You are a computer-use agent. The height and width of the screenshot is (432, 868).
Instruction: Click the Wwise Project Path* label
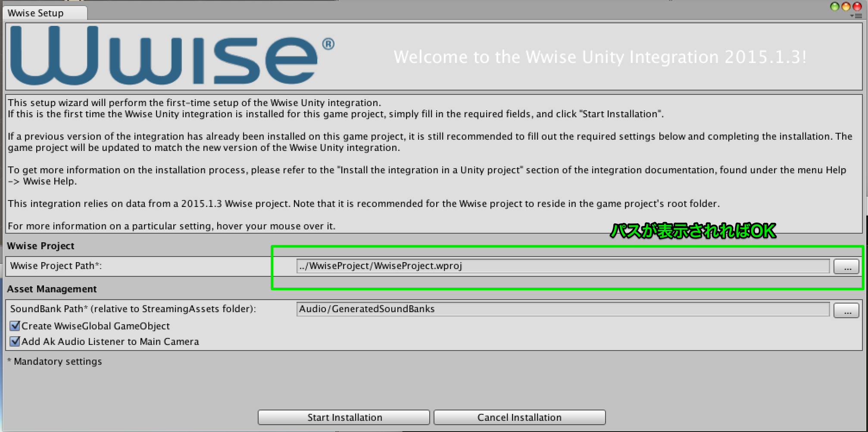[x=56, y=266]
